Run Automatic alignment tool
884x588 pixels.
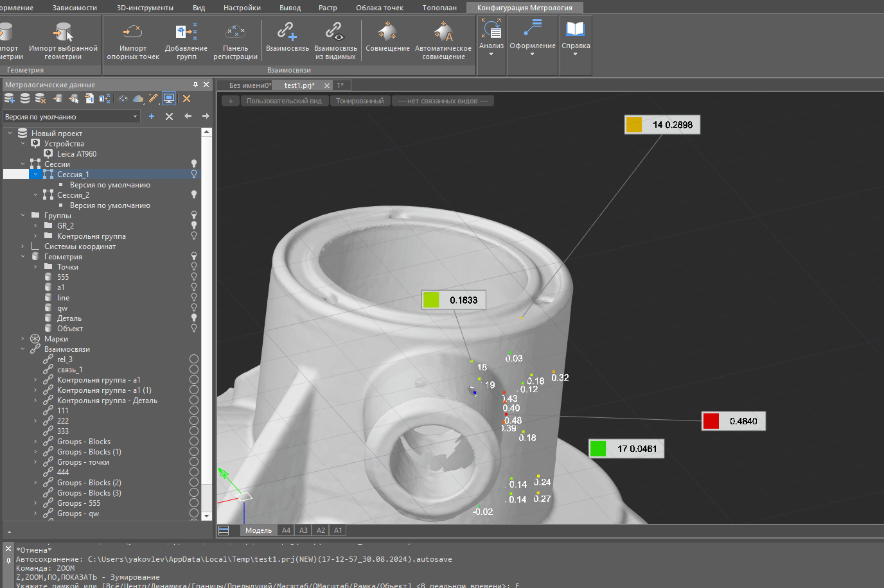(443, 32)
